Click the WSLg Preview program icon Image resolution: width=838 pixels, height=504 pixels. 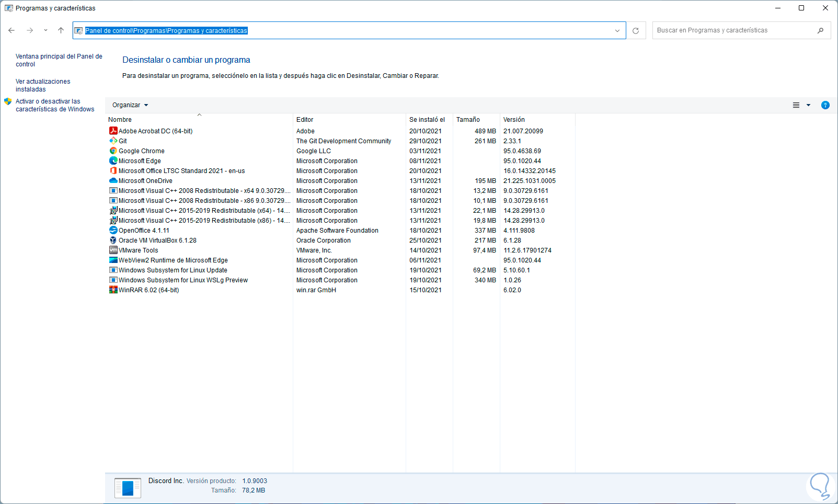(x=113, y=280)
